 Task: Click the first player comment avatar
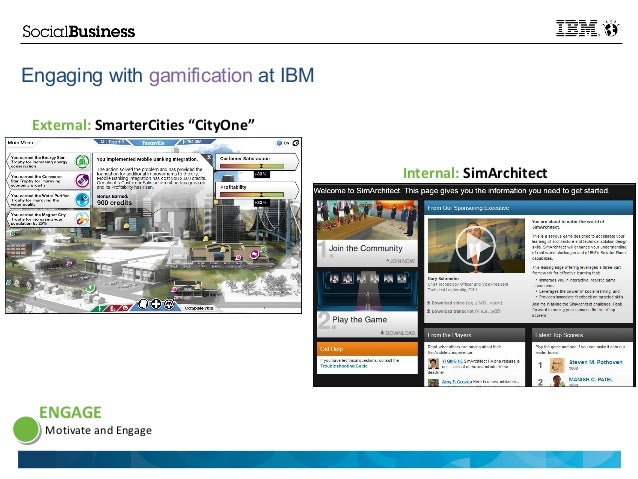433,364
